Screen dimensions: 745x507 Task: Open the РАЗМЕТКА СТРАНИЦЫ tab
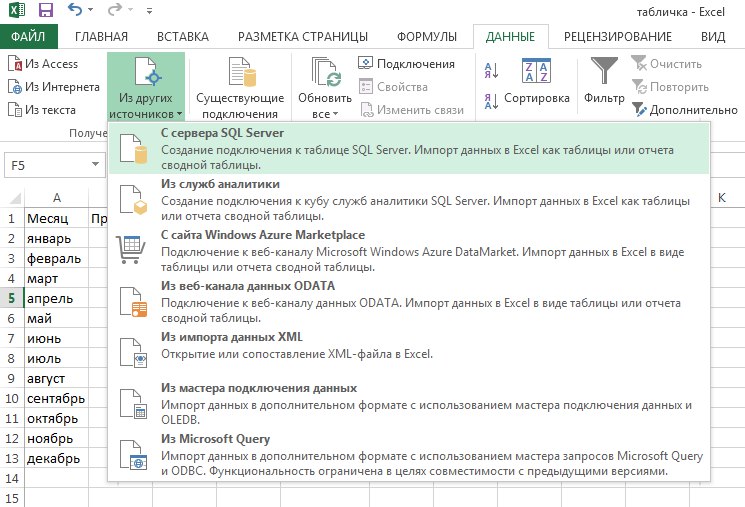click(x=303, y=37)
